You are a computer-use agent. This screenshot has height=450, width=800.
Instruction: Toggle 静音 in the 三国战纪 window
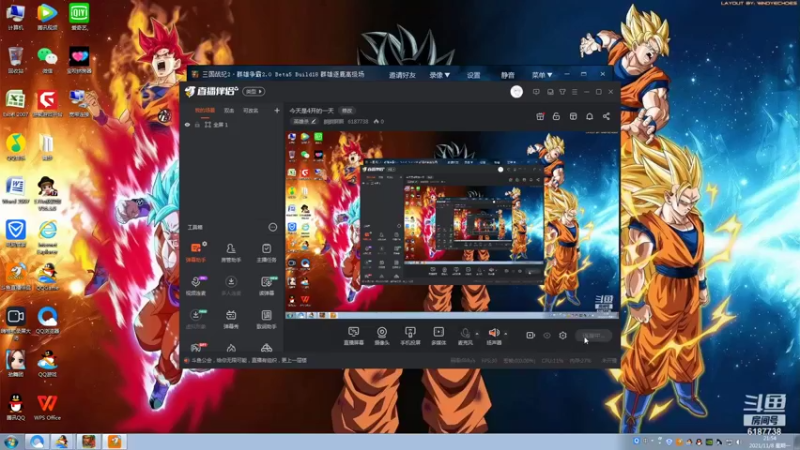tap(507, 75)
